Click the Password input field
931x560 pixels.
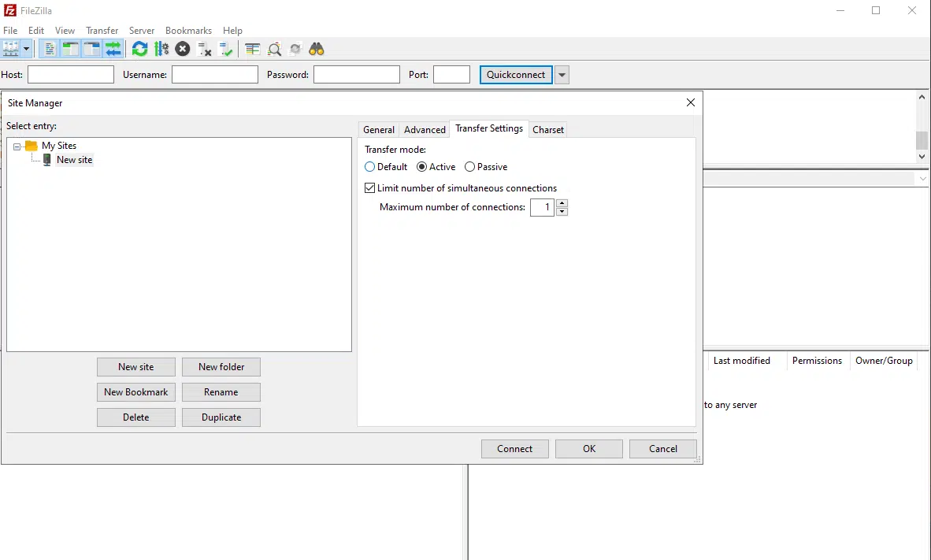coord(356,74)
